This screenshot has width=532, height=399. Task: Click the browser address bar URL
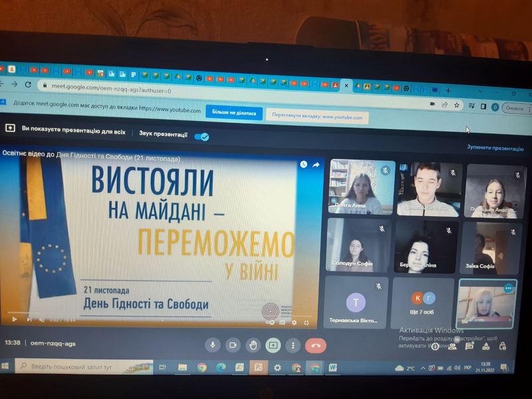coord(111,88)
